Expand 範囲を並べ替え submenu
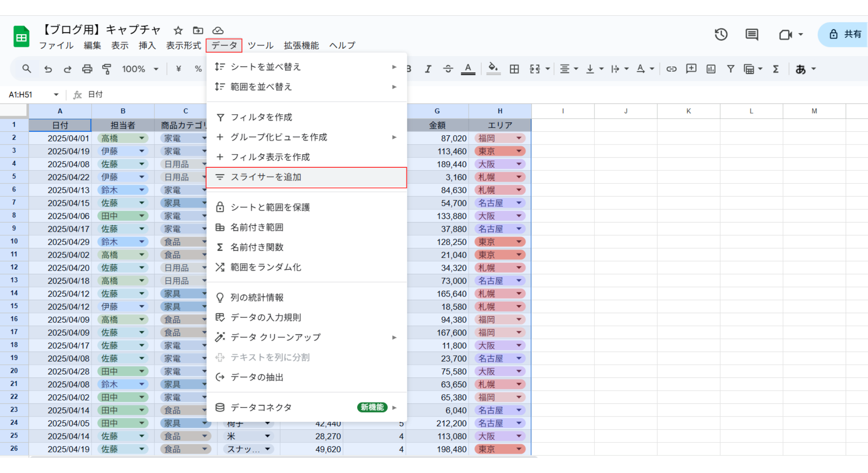This screenshot has width=868, height=473. tap(306, 87)
